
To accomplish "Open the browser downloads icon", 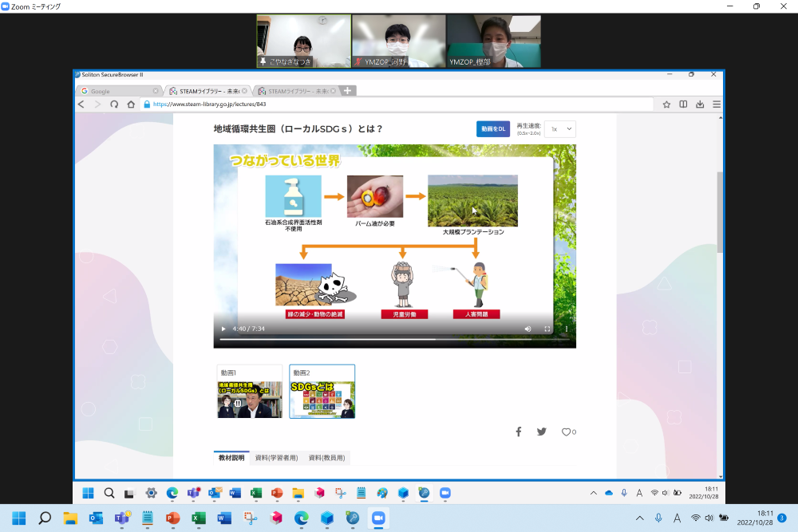I will (701, 104).
